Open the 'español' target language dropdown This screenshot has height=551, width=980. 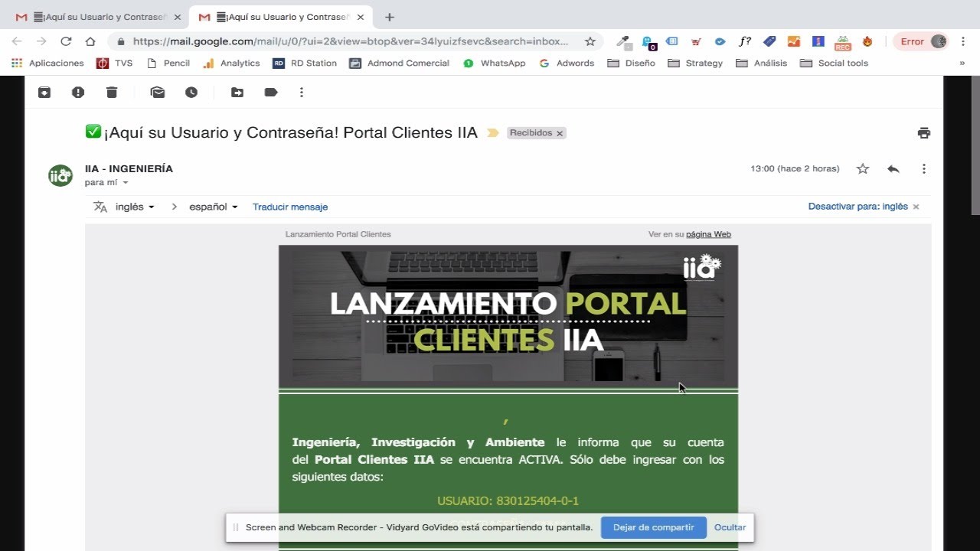[214, 207]
